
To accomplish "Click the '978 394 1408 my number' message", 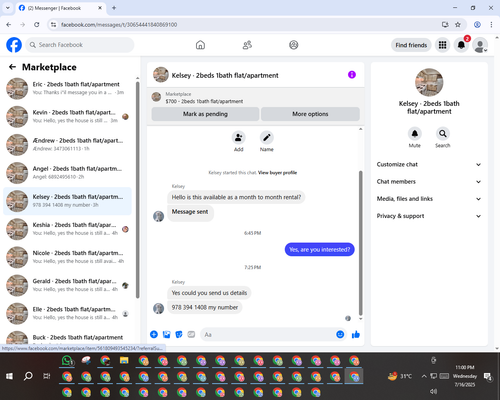I will 205,307.
